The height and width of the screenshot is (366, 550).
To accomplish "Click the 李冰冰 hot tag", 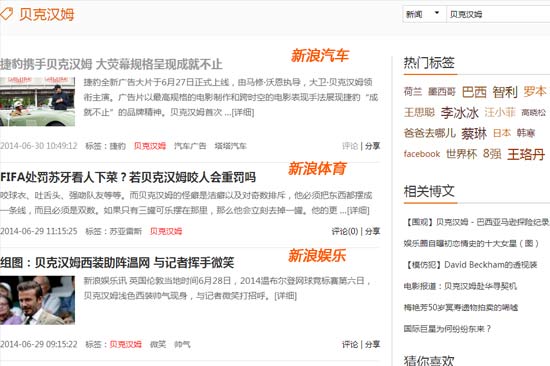I will 460,113.
